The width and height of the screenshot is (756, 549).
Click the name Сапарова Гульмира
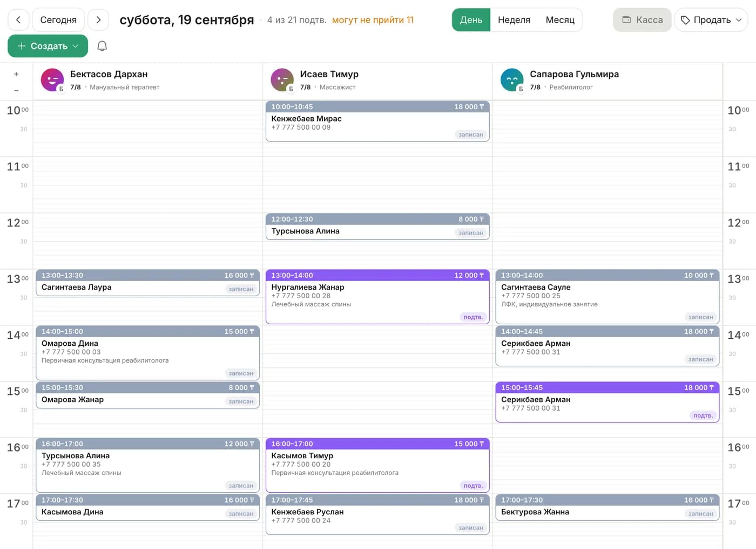coord(575,75)
